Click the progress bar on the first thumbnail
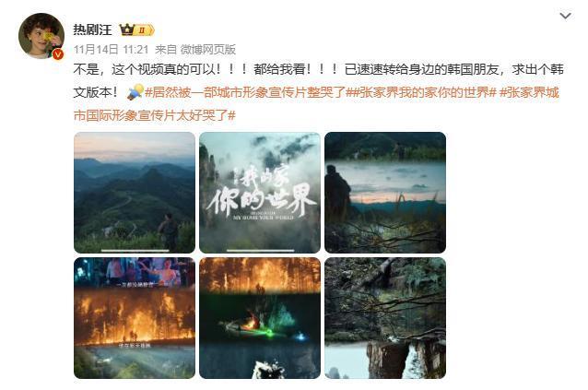Image resolution: width=588 pixels, height=390 pixels. (x=135, y=250)
